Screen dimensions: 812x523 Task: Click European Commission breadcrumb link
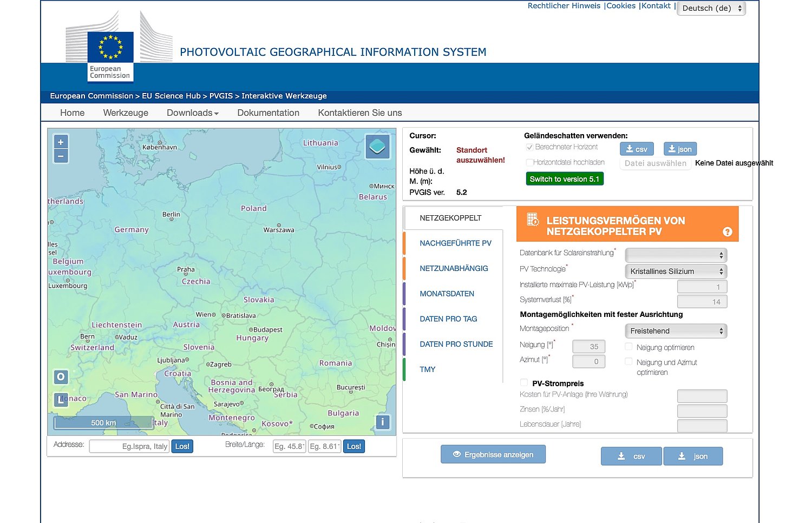click(91, 96)
